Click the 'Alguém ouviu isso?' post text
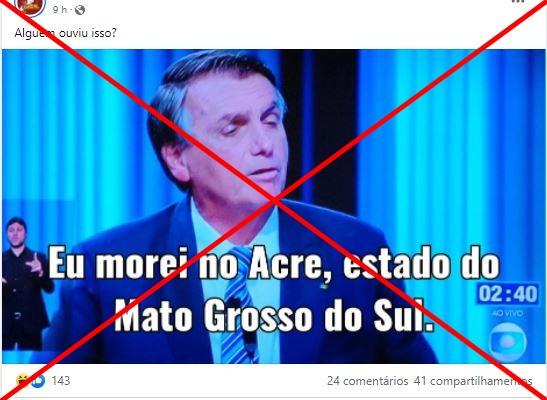 pos(66,33)
